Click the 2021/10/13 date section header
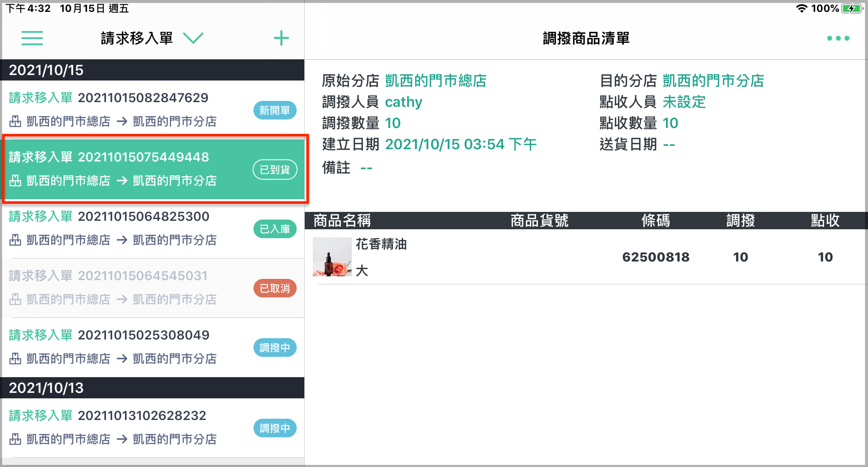 tap(153, 388)
